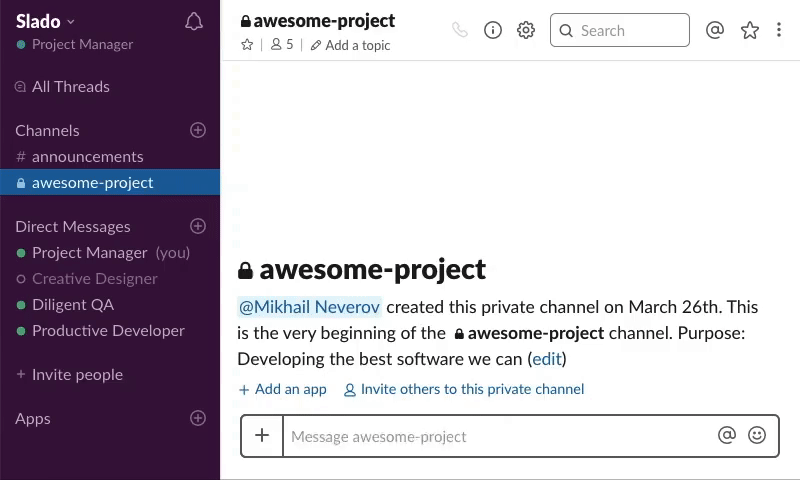
Task: Open channel settings gear icon
Action: (526, 30)
